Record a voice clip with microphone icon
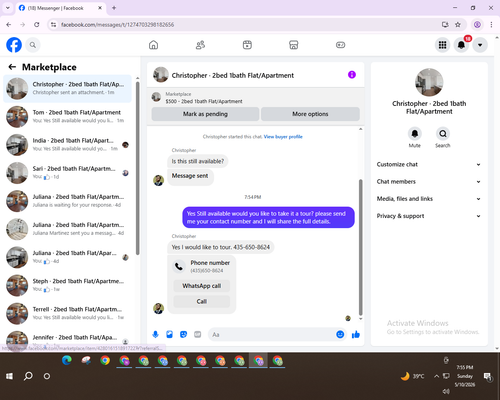The height and width of the screenshot is (400, 500). click(x=155, y=334)
